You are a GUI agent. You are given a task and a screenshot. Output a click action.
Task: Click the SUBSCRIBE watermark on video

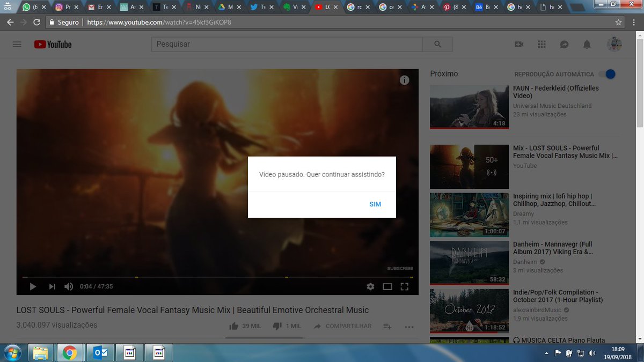click(x=400, y=268)
